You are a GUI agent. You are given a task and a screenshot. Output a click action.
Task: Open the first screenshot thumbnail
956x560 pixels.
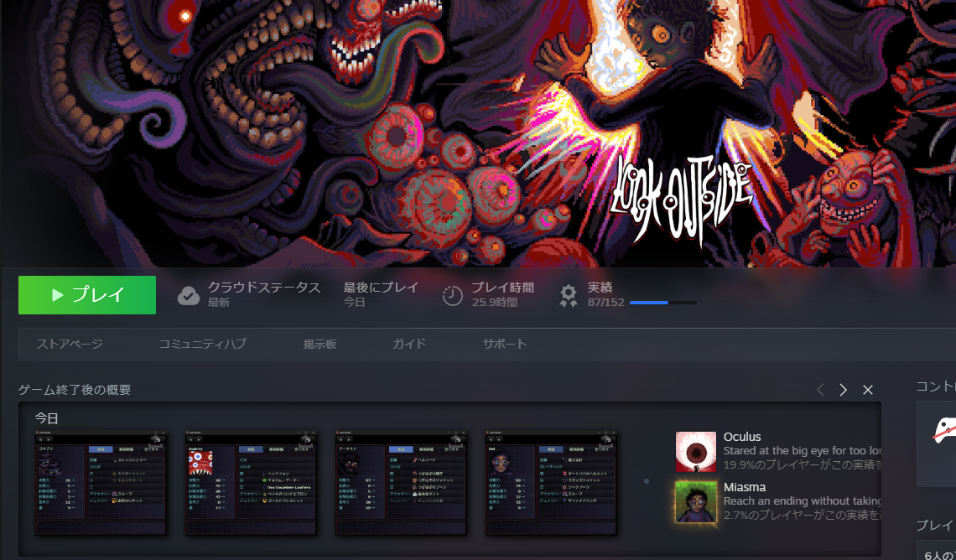tap(101, 483)
